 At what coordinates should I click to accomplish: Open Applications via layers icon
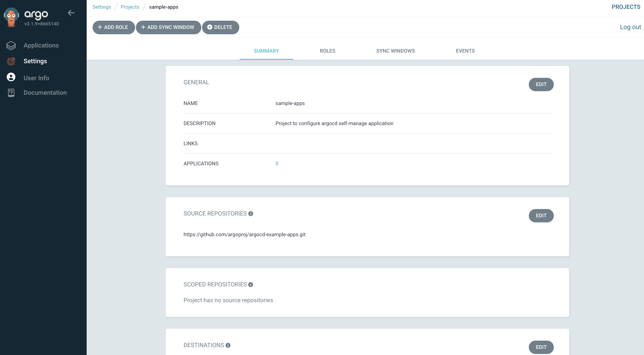[11, 46]
